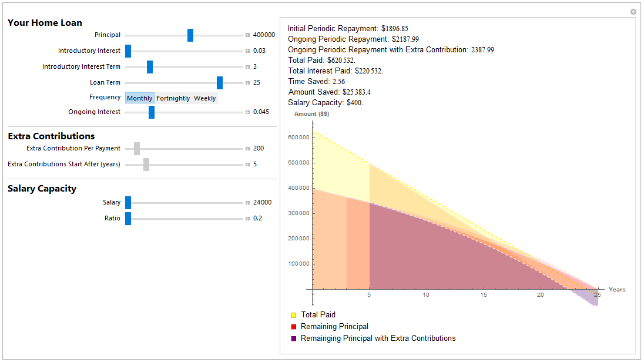Viewport: 644px width, 362px height.
Task: Click the plus icon beside the Salary slider
Action: 247,202
